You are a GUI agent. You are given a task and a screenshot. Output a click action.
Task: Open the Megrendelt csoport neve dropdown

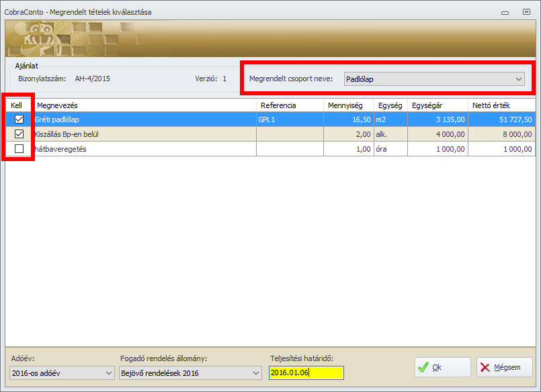tap(434, 79)
